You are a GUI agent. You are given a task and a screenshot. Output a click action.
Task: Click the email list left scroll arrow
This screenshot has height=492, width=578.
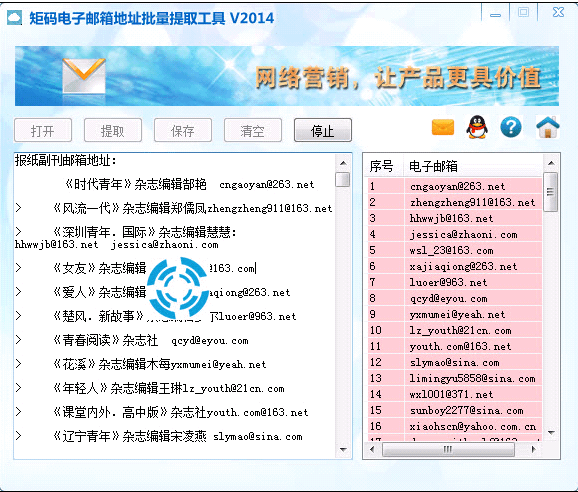[372, 449]
